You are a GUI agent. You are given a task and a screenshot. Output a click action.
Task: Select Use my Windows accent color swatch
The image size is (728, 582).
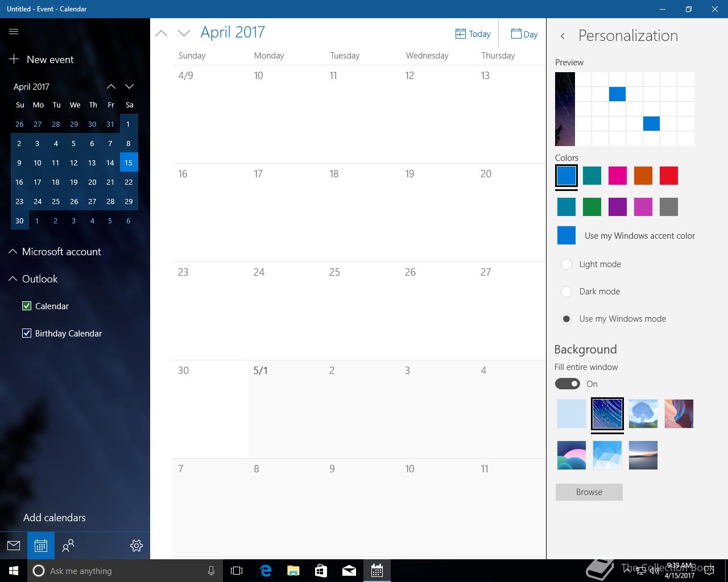click(x=566, y=235)
